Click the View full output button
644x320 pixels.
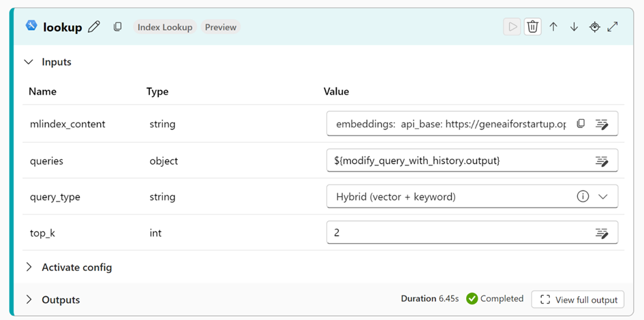pyautogui.click(x=578, y=300)
